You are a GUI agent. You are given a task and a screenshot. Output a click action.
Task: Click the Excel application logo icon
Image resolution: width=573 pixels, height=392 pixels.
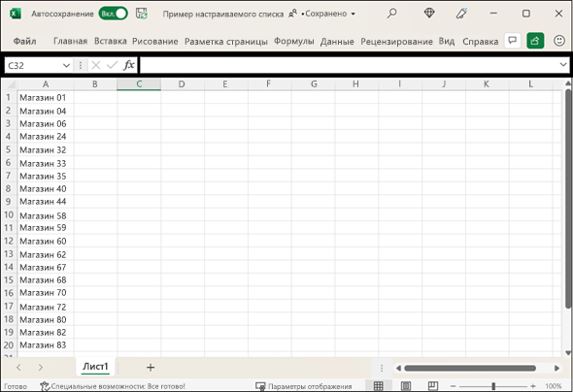[15, 14]
